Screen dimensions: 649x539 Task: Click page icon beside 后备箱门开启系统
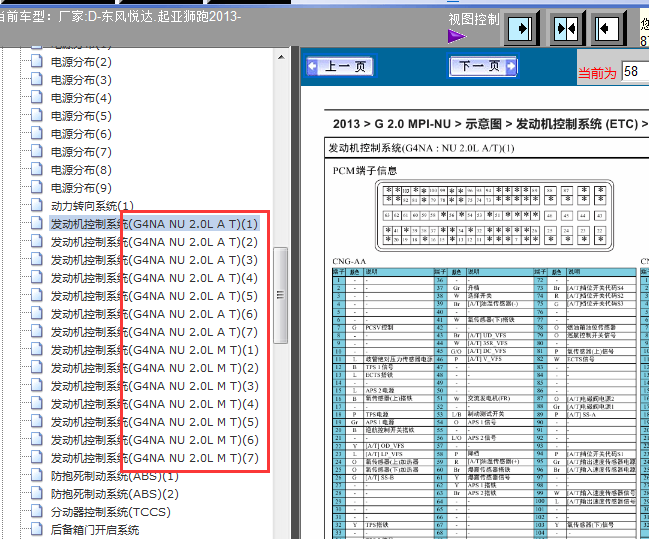(x=36, y=529)
